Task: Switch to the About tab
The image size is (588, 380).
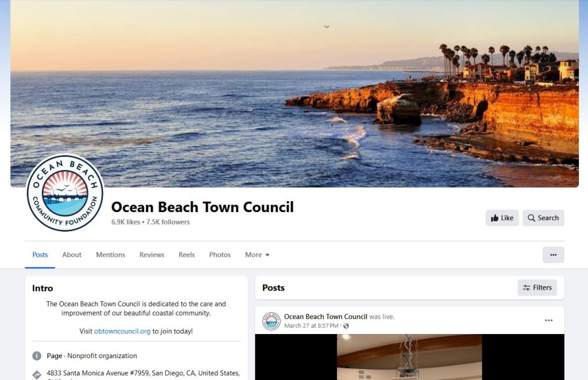Action: (72, 255)
